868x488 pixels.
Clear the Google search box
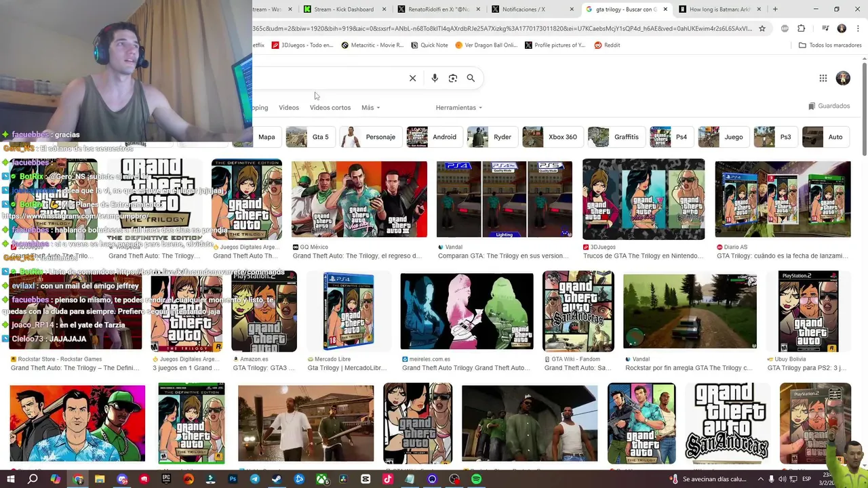click(412, 78)
